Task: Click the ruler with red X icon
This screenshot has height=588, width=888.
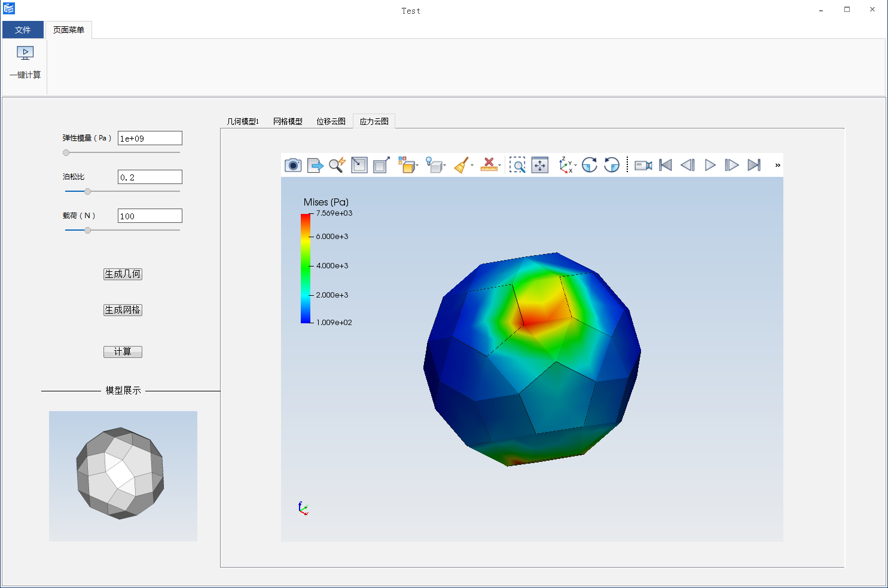Action: tap(489, 165)
